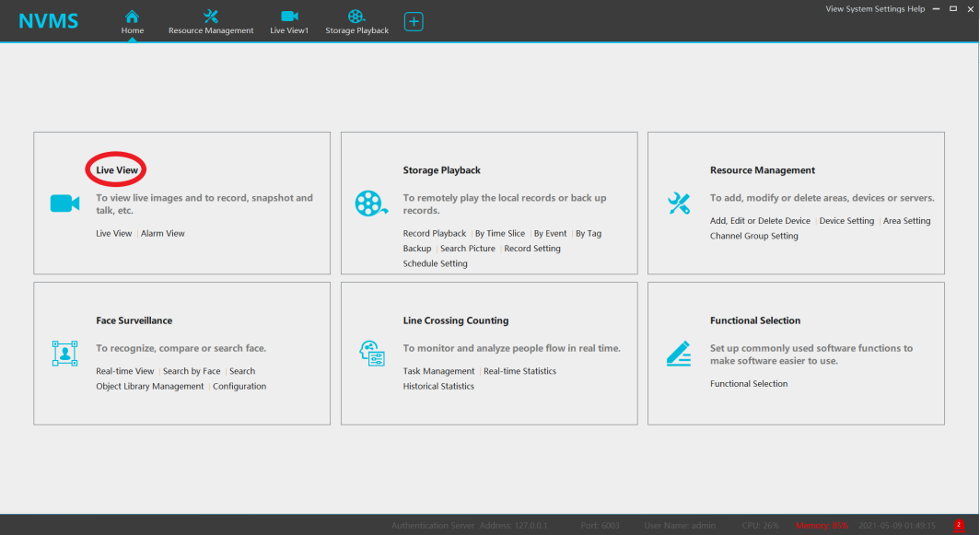Open the Help menu

[917, 8]
